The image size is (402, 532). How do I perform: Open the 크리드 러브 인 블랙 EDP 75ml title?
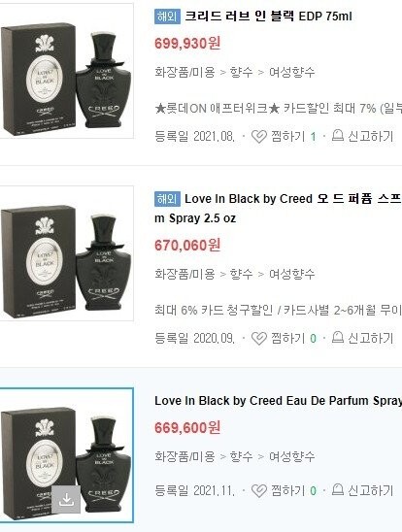(268, 17)
